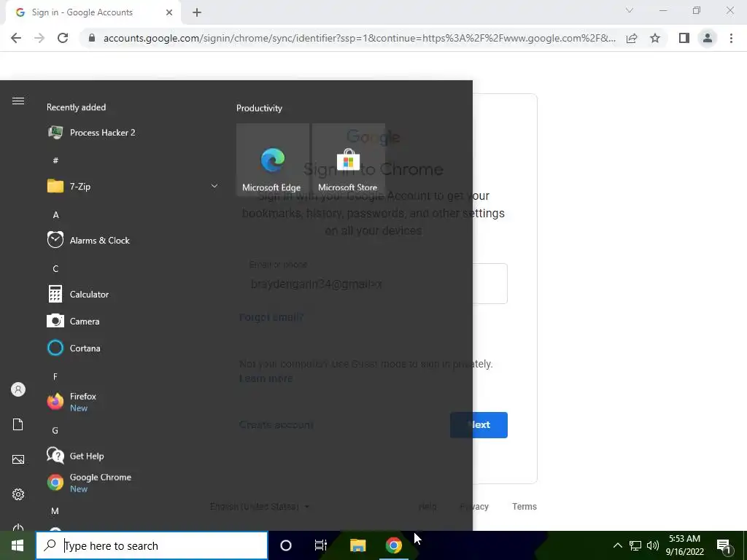Jump to the letter G section header
This screenshot has height=560, width=747.
(55, 430)
